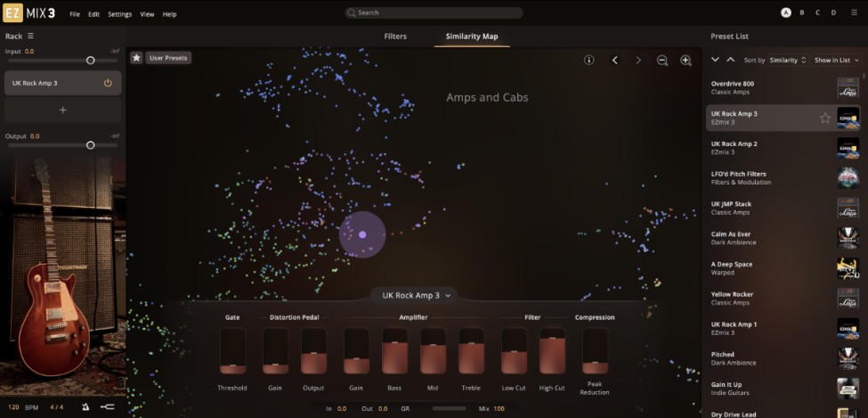Switch to preset slot B

tap(801, 12)
